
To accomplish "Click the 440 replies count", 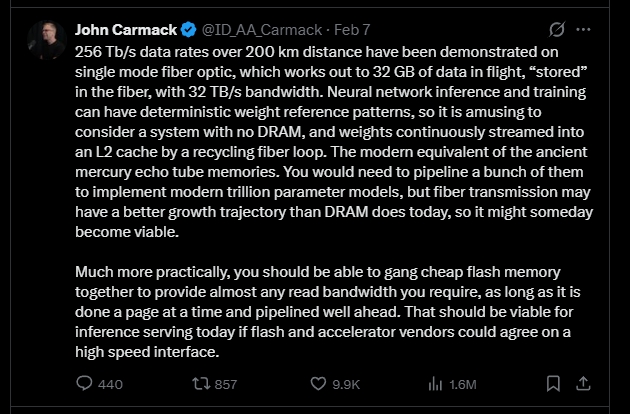I will (x=110, y=383).
